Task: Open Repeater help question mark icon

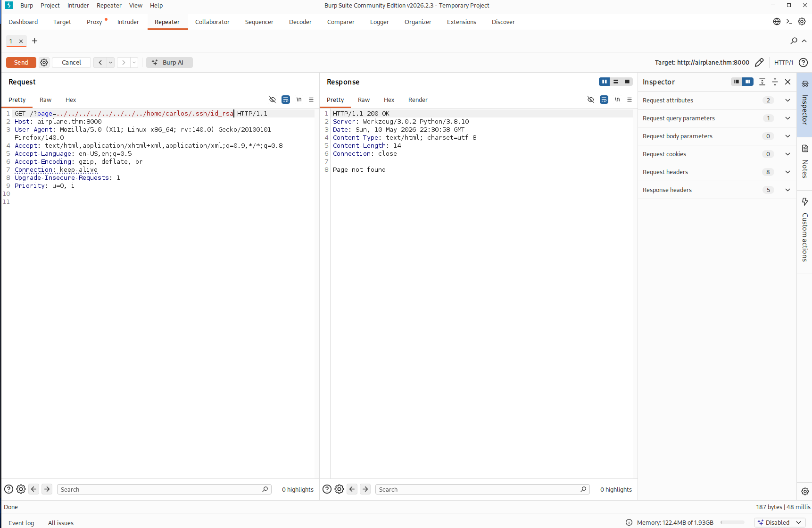Action: click(804, 62)
